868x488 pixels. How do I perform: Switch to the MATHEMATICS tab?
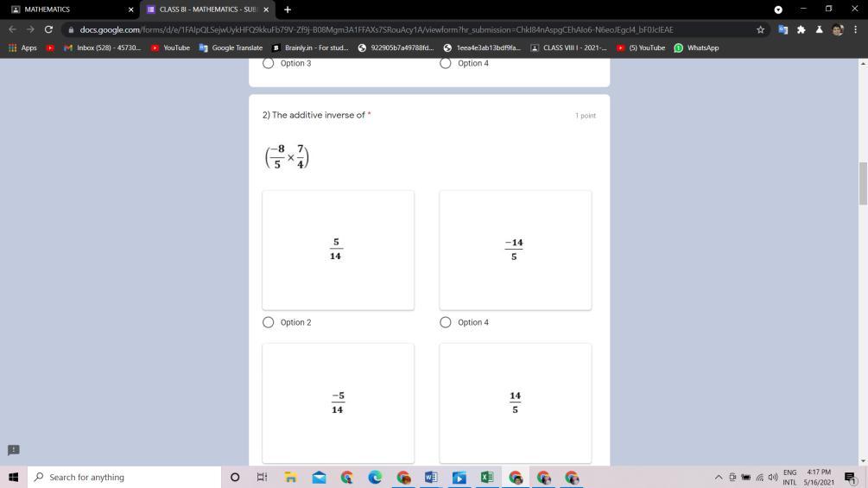coord(69,10)
